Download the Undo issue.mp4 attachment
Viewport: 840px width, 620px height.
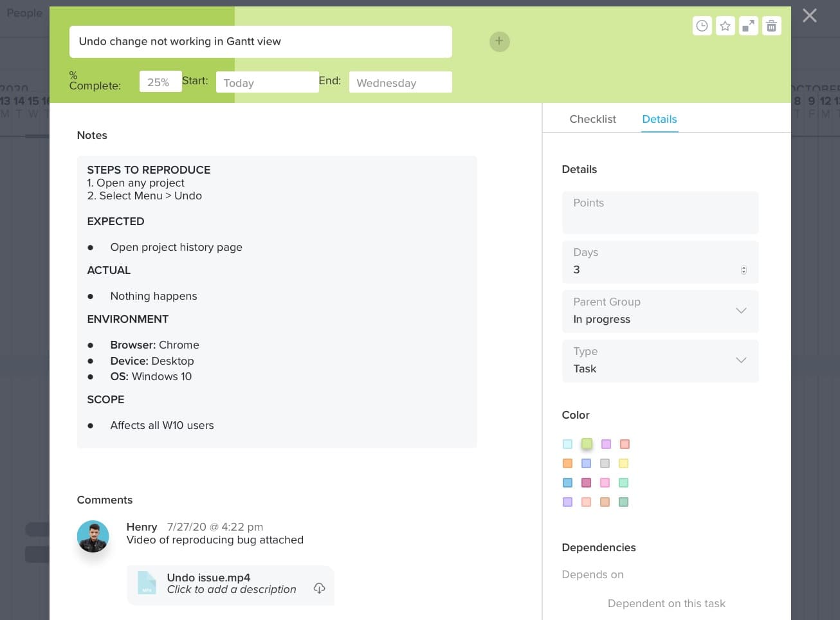tap(319, 588)
